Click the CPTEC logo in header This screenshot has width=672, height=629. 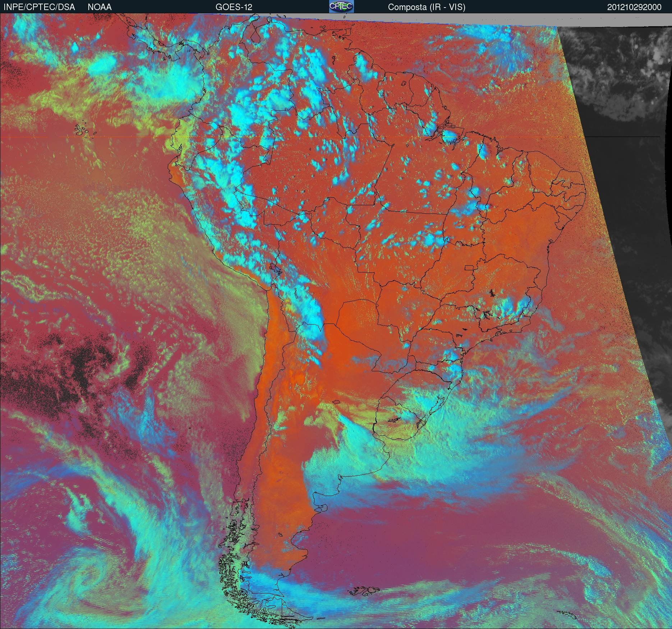coord(341,6)
